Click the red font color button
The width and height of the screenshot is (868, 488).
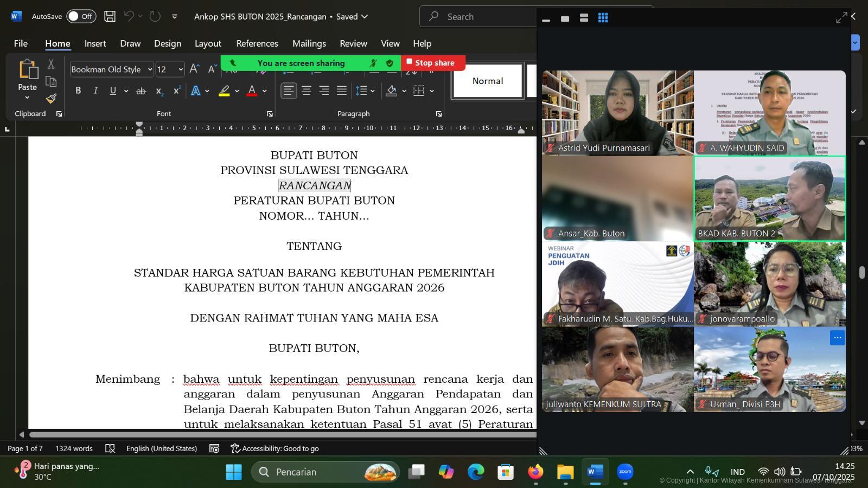pos(251,91)
